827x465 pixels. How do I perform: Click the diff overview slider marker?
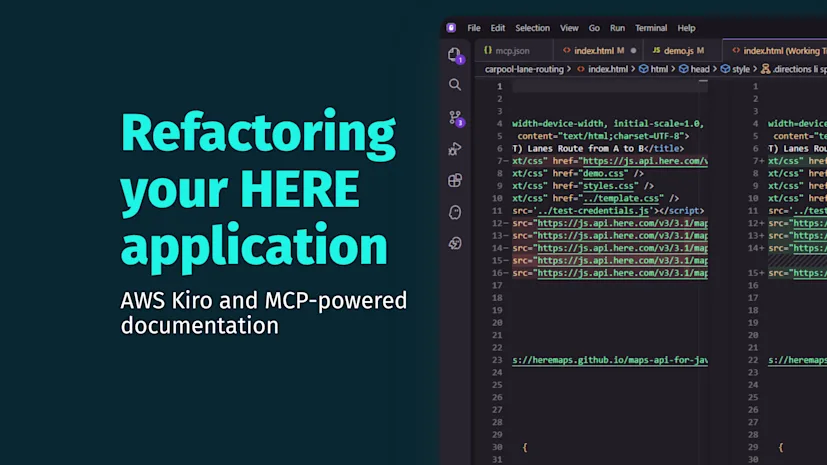click(x=703, y=81)
